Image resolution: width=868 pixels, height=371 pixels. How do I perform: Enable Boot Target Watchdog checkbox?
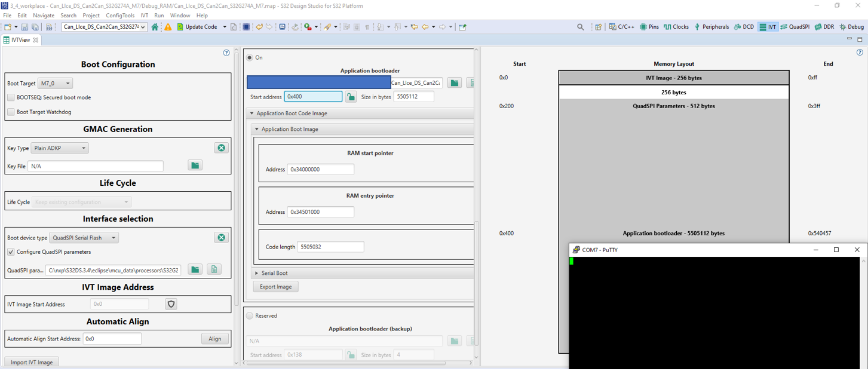click(11, 112)
